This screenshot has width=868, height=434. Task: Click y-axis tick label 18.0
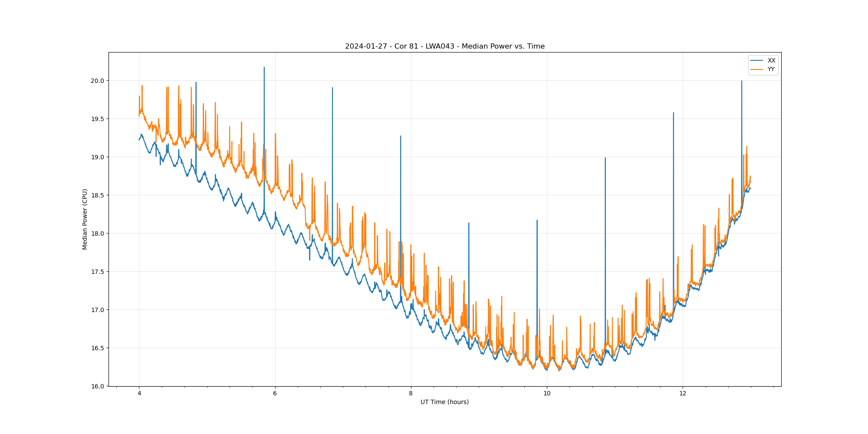pyautogui.click(x=98, y=233)
